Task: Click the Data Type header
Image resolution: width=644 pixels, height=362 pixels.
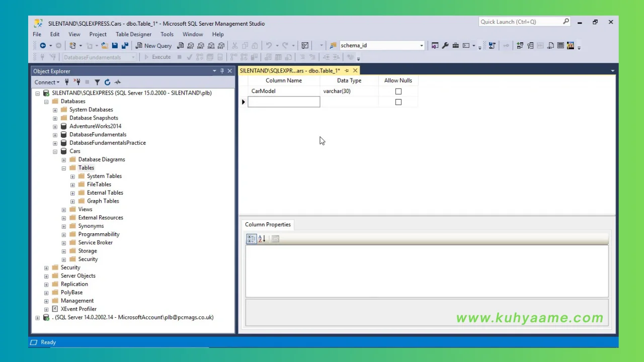Action: pyautogui.click(x=349, y=80)
